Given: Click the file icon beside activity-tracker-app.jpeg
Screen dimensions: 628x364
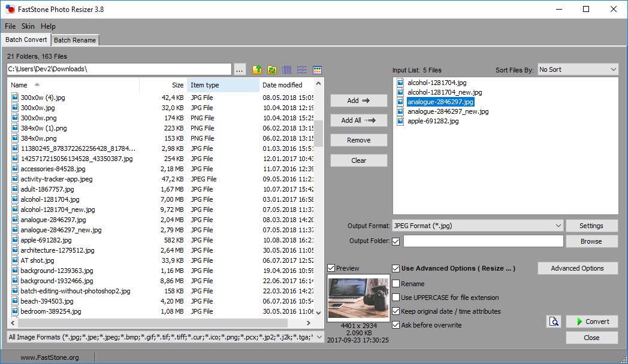Looking at the screenshot, I should pos(15,179).
